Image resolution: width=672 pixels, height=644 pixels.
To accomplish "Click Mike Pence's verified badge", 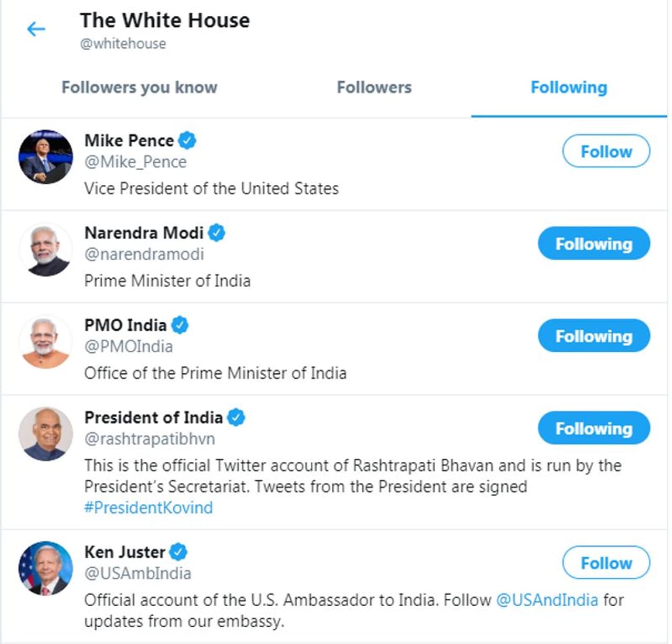I will click(187, 141).
